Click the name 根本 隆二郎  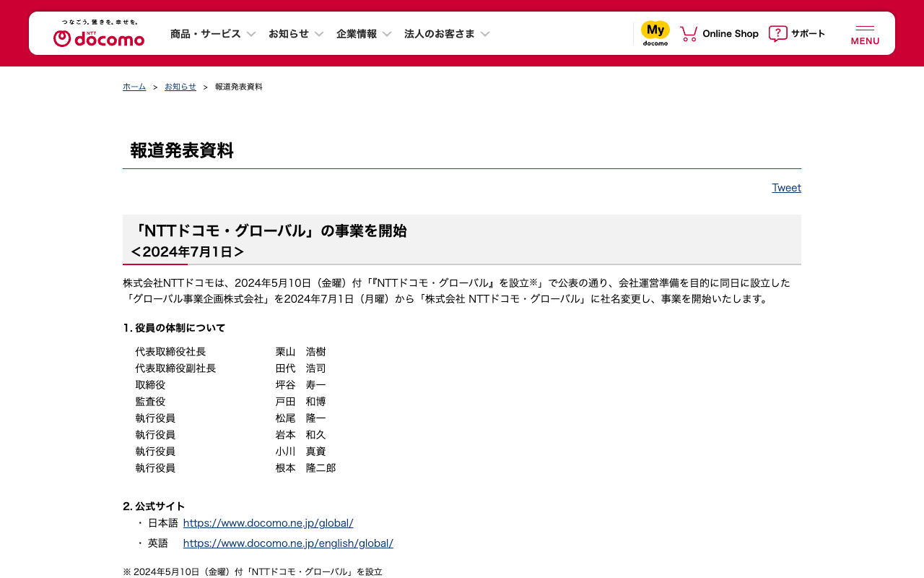coord(306,468)
